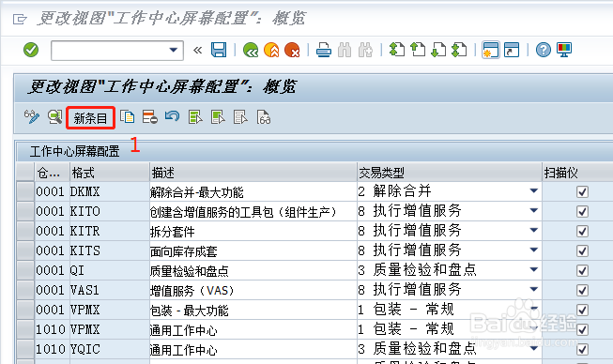Viewport: 613px width, 364px height.
Task: Click the Create New Session icon
Action: pyautogui.click(x=491, y=50)
